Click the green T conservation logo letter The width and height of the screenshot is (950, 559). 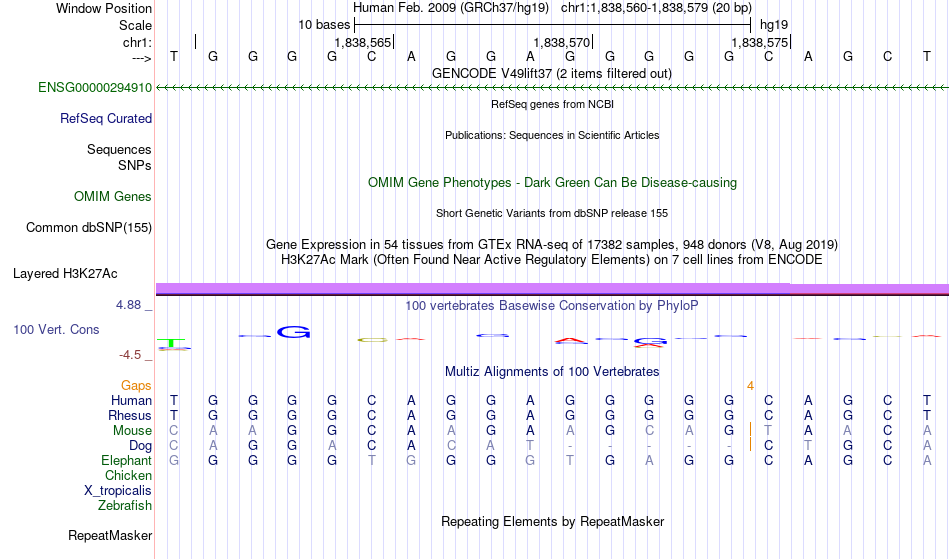tap(173, 343)
